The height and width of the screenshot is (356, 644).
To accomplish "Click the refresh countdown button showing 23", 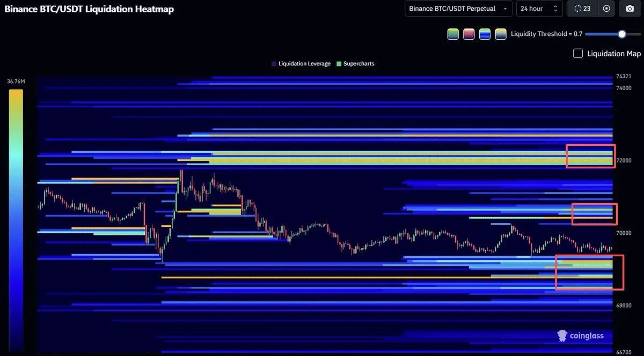I will coord(582,9).
